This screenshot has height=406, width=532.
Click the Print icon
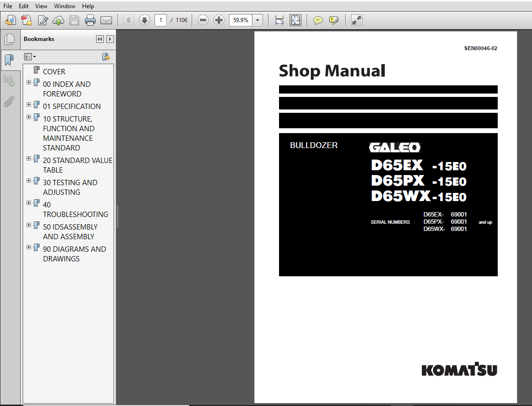(x=90, y=20)
